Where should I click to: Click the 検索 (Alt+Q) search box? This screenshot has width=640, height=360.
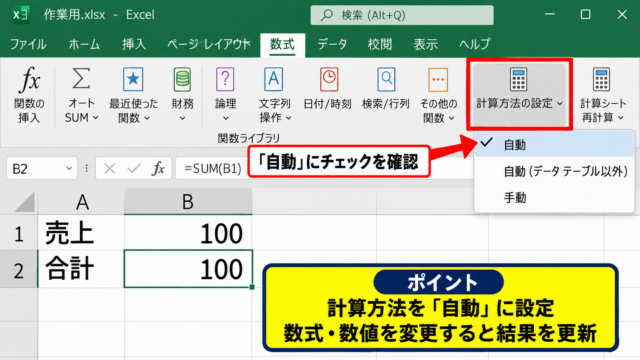pyautogui.click(x=402, y=15)
